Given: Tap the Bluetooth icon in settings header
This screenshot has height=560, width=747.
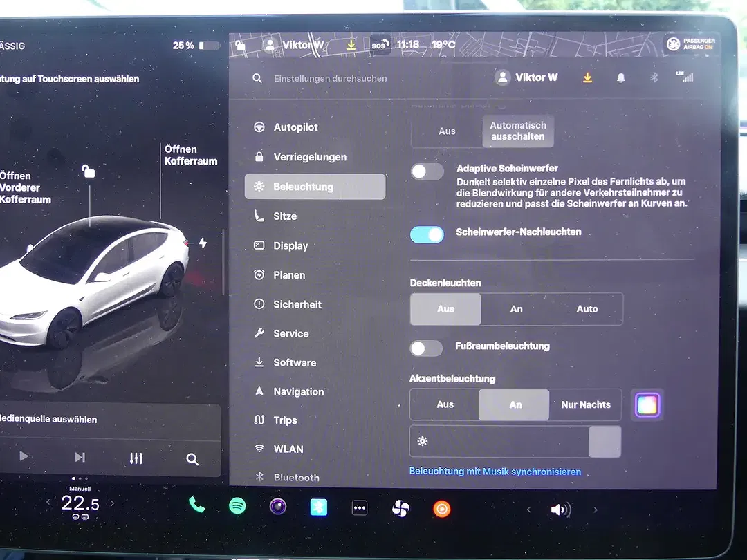Looking at the screenshot, I should click(x=654, y=77).
